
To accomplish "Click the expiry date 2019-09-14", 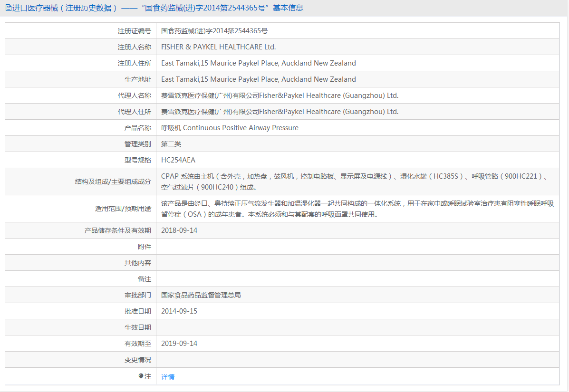I will coord(179,344).
